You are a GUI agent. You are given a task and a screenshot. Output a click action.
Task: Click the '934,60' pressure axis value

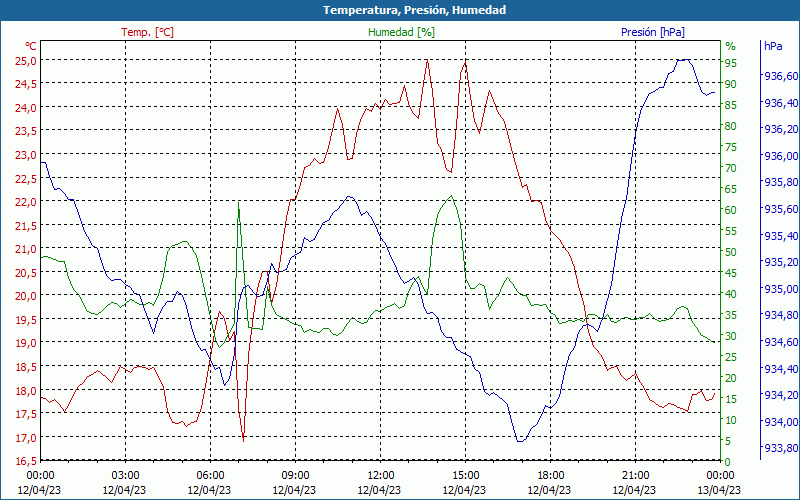tap(781, 342)
